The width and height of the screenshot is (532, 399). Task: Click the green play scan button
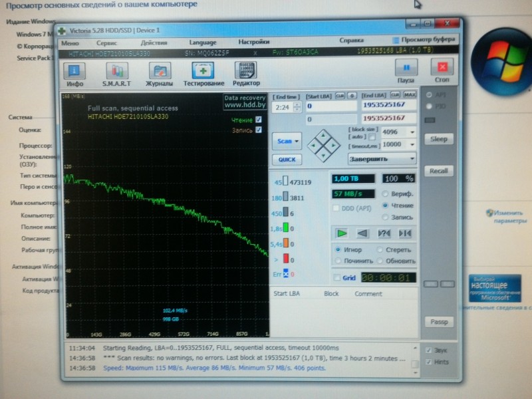click(342, 233)
